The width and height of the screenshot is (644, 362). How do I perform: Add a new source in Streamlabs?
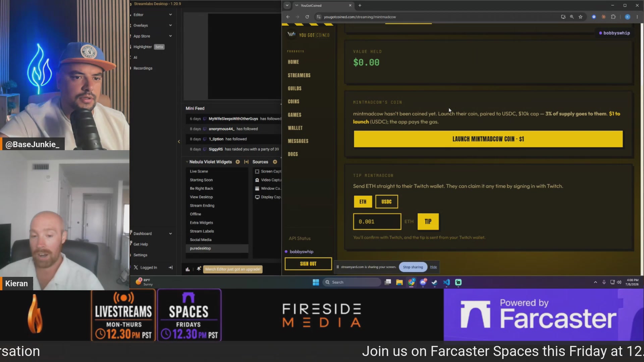pos(275,162)
